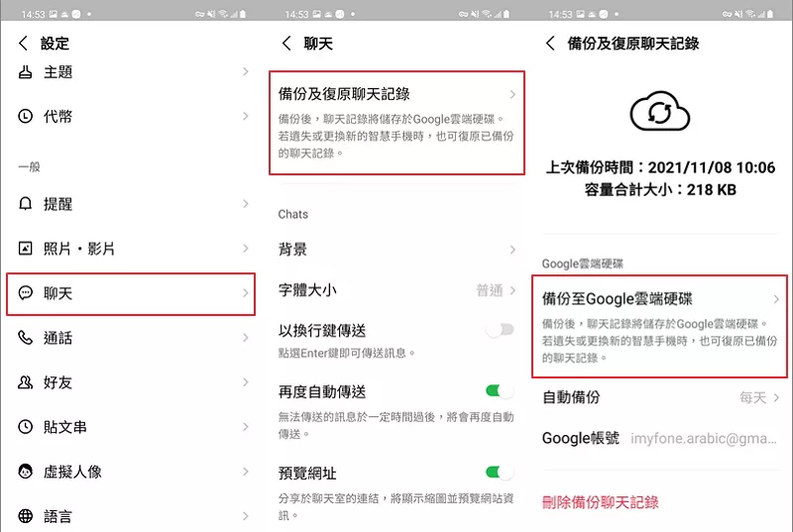The image size is (793, 532).
Task: Tap the phone icon beside 通話
Action: click(x=26, y=338)
